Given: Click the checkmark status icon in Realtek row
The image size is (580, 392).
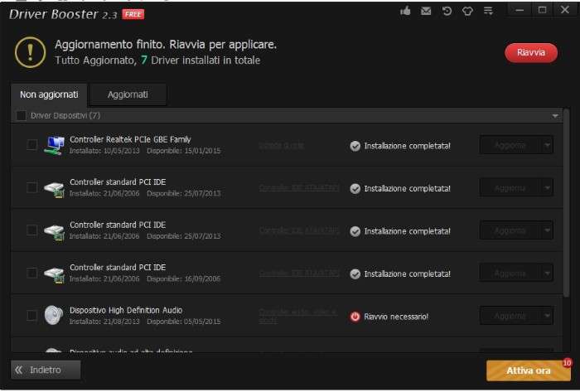Looking at the screenshot, I should pyautogui.click(x=355, y=146).
